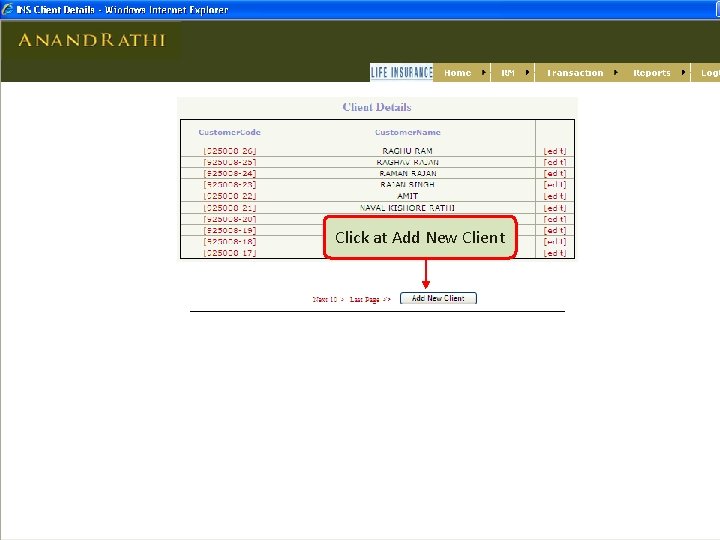The height and width of the screenshot is (540, 720).
Task: Open the Reports menu
Action: pos(652,73)
